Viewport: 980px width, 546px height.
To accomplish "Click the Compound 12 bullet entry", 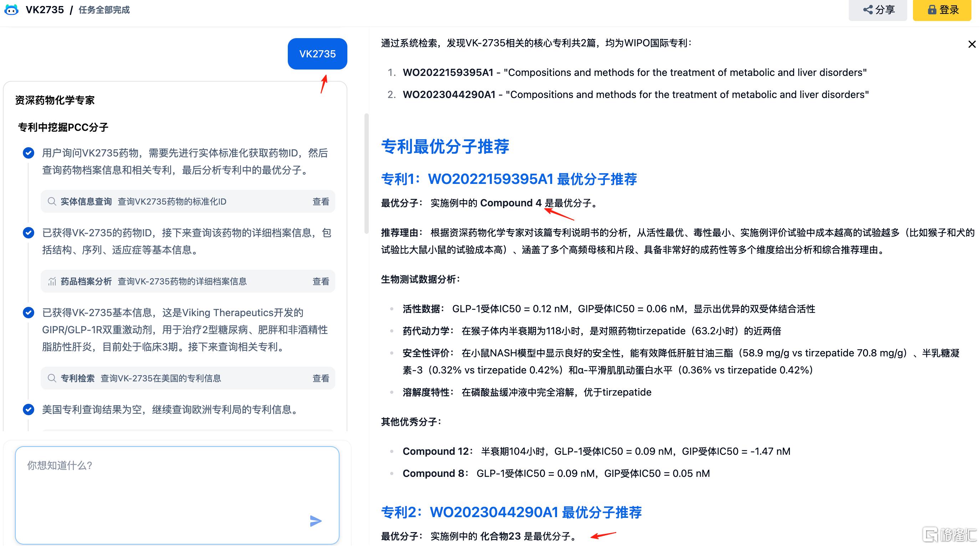I will 597,451.
